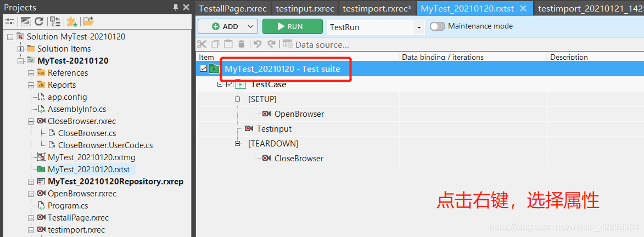The height and width of the screenshot is (237, 644).
Task: Switch to TestallPage.rxrec tab
Action: [233, 8]
